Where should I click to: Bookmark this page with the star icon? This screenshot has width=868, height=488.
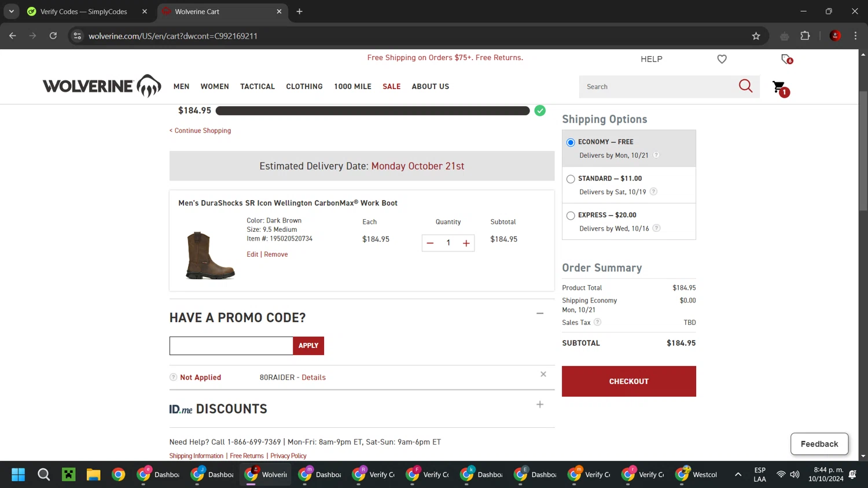coord(756,36)
